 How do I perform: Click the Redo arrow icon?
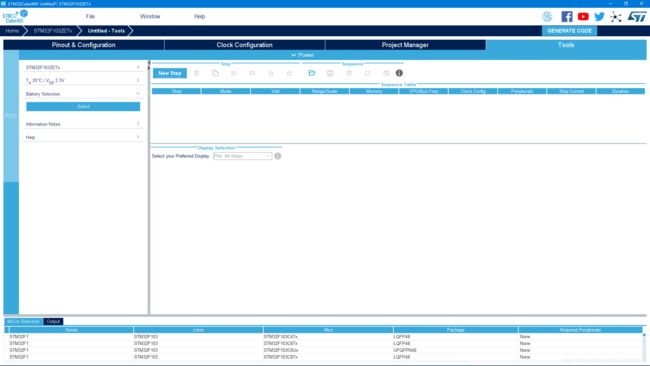289,73
